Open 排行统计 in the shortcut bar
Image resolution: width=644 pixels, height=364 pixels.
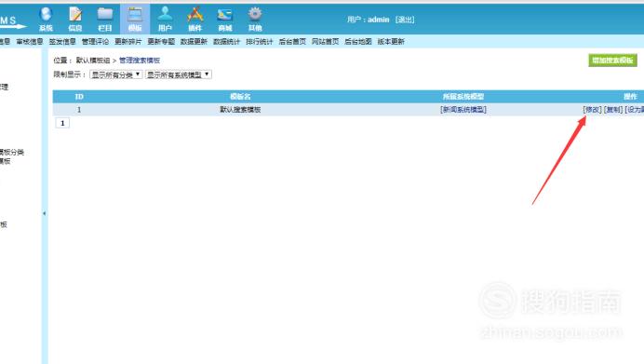click(x=260, y=42)
